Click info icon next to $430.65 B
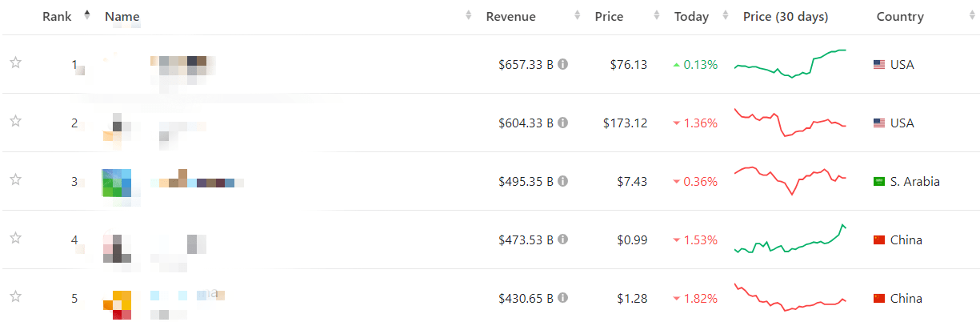 click(563, 298)
